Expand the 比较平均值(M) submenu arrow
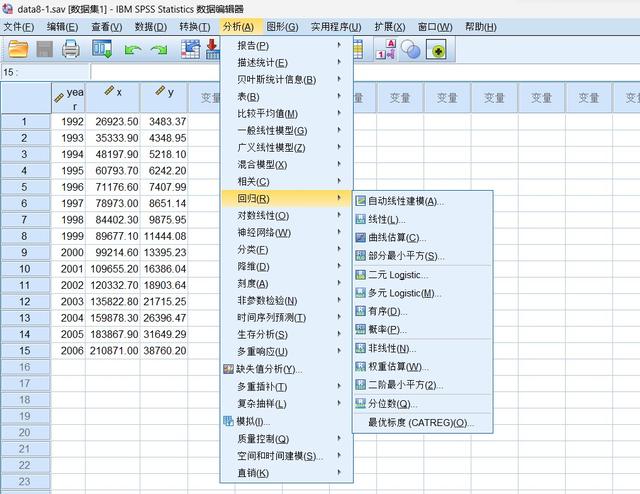Viewport: 640px width, 494px height. tap(339, 113)
